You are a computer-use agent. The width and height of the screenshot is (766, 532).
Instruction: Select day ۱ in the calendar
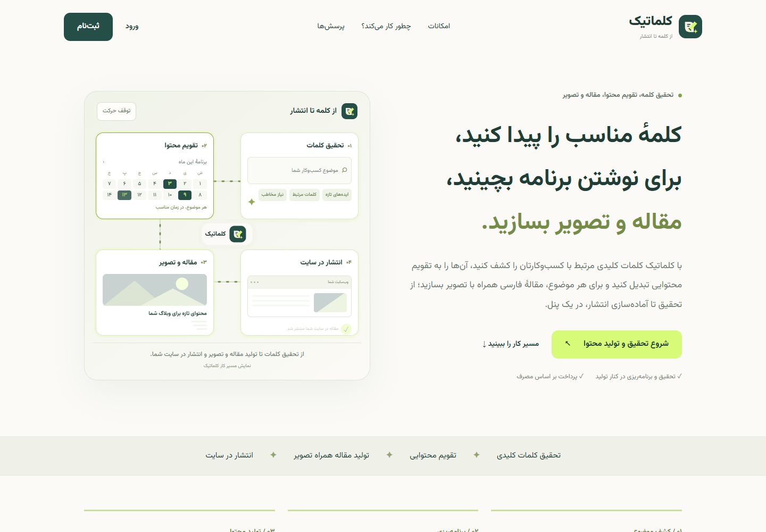coord(200,184)
